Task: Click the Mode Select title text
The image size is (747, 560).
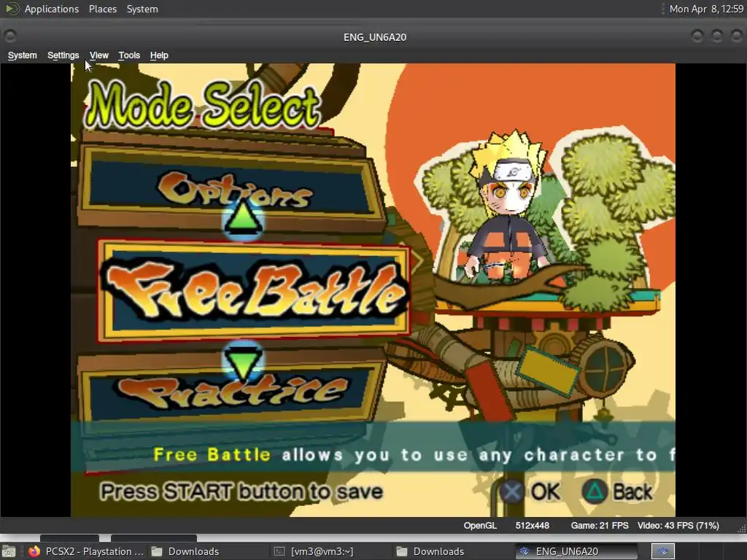Action: [x=203, y=105]
